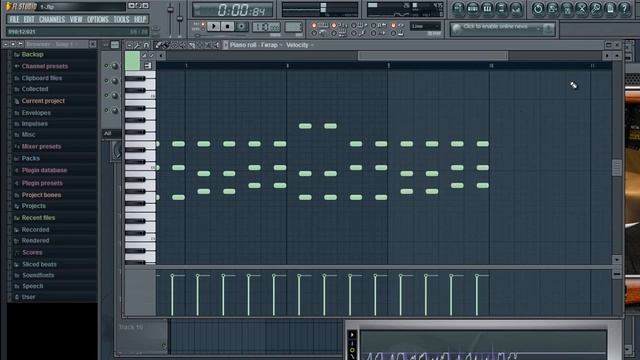
Task: Click the piano roll horizontal scrollbar thumb
Action: 433,56
